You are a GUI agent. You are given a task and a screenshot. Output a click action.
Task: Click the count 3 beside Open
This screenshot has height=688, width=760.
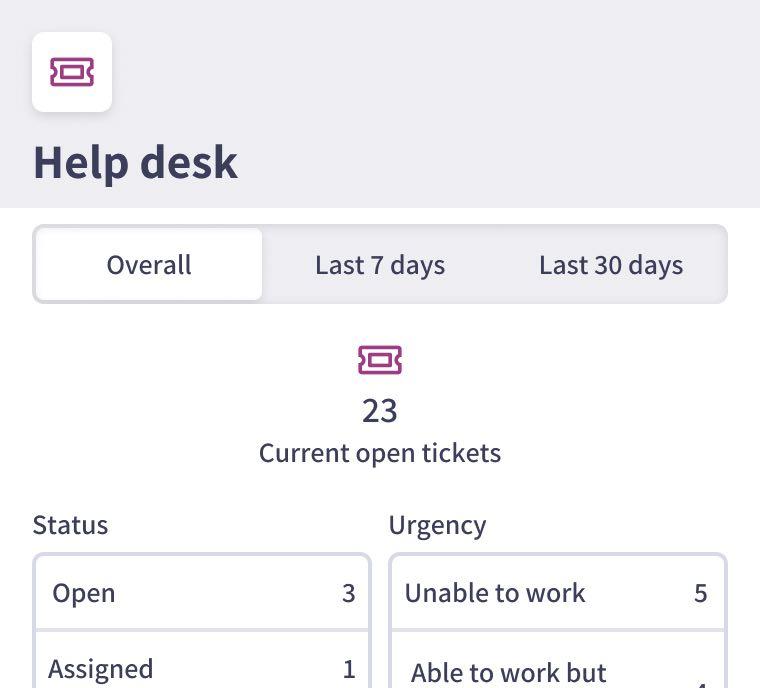click(348, 593)
